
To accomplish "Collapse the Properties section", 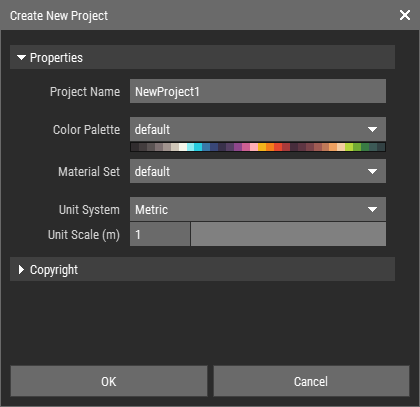I will click(202, 57).
